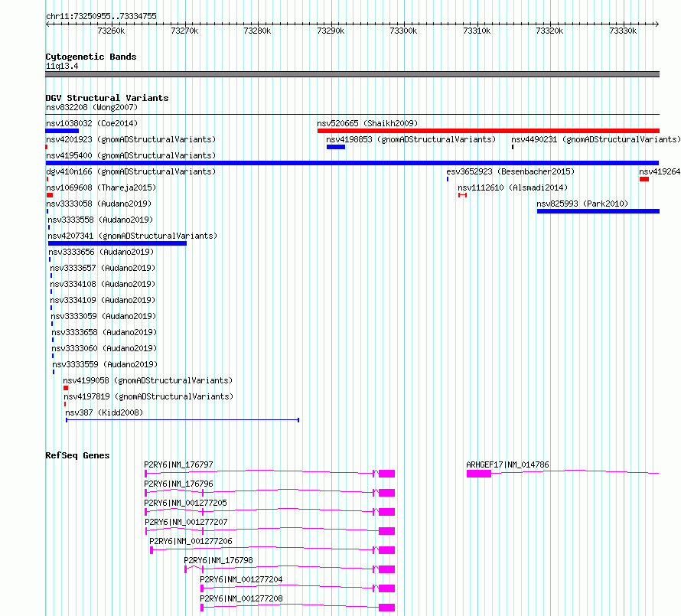Open P2RY6|NM_001277207 transcript label
The image size is (681, 616).
coord(187,522)
